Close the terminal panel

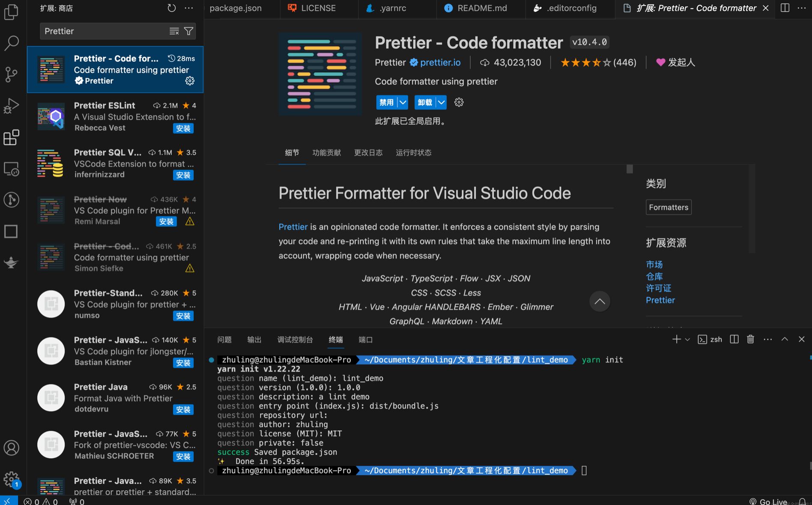tap(802, 340)
